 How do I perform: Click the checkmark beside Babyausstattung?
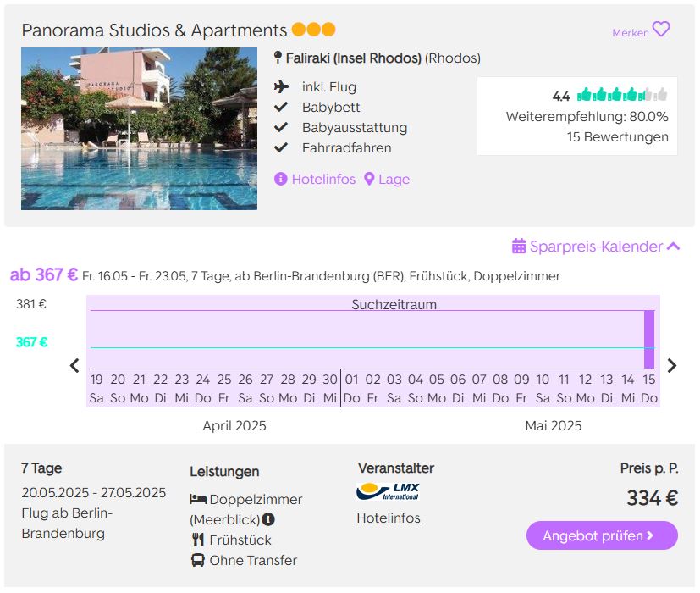281,127
